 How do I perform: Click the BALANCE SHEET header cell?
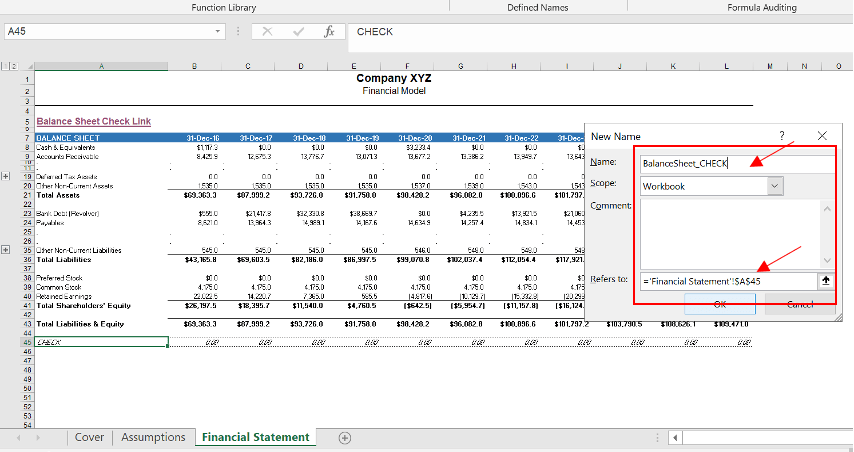[x=101, y=138]
